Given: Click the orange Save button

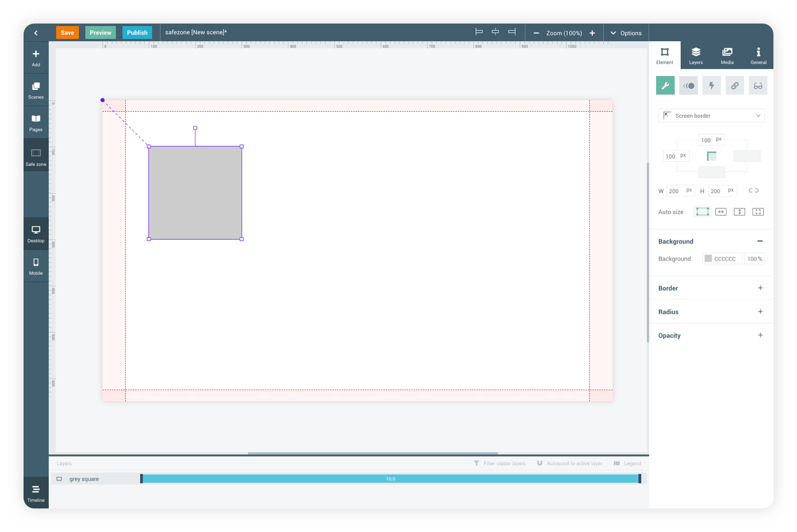Looking at the screenshot, I should pyautogui.click(x=67, y=33).
